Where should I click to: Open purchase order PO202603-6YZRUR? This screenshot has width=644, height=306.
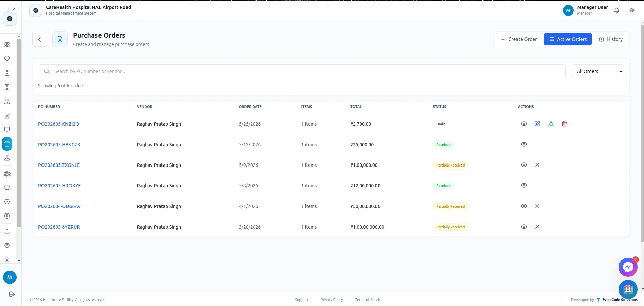click(59, 227)
